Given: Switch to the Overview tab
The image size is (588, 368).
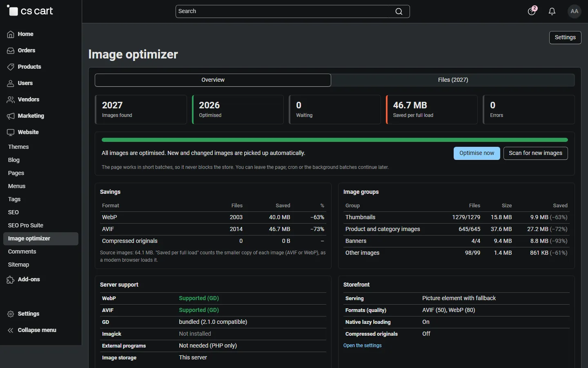Looking at the screenshot, I should tap(213, 80).
